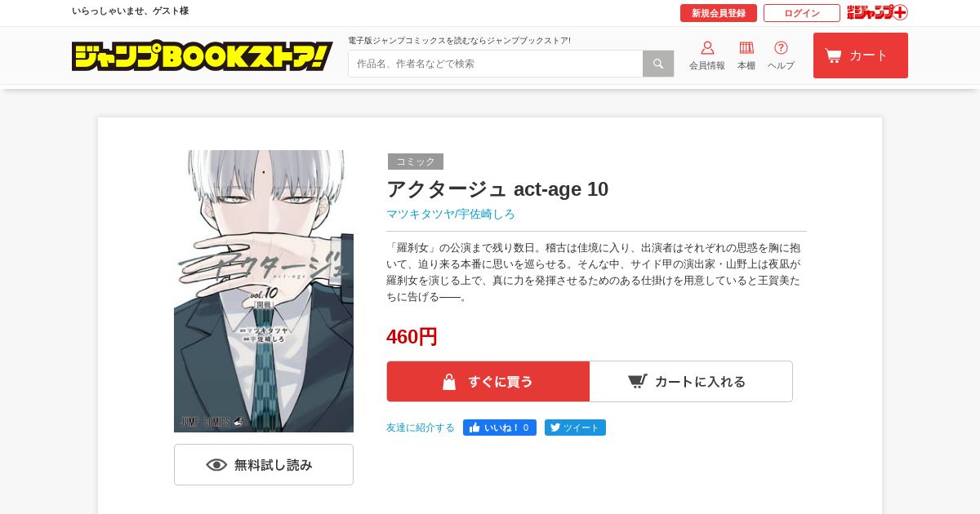Screen dimensions: 980x514
Task: Click the search magnifier icon button
Action: [x=658, y=64]
